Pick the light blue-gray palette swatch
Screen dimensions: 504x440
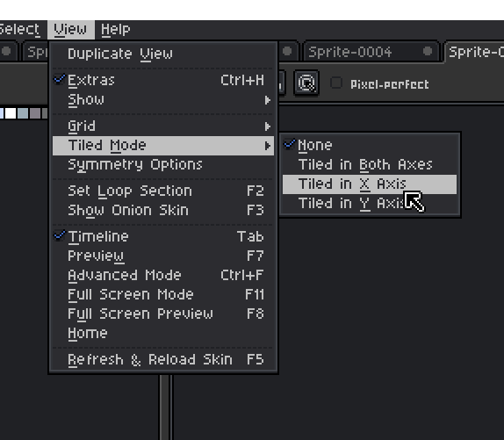click(x=23, y=113)
